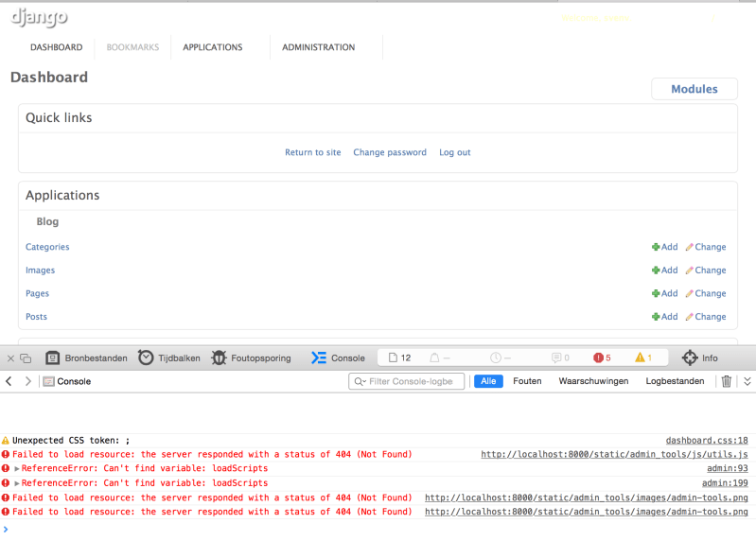Click the green plus Add icon for Pages

656,293
